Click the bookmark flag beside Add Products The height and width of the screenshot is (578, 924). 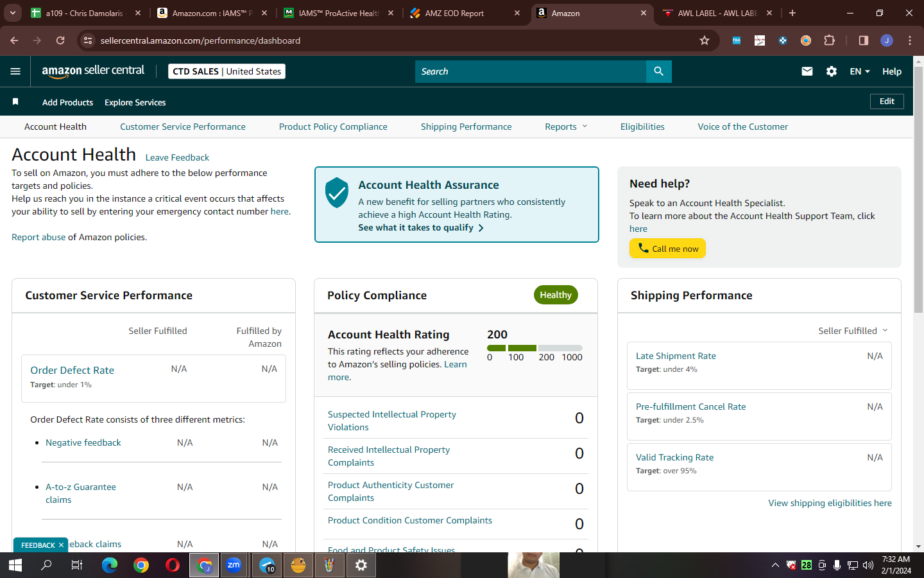coord(15,101)
